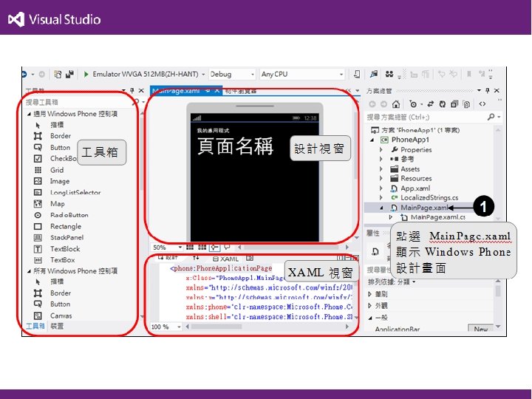
Task: Toggle snap grid icon next to 50% zoom
Action: click(190, 247)
